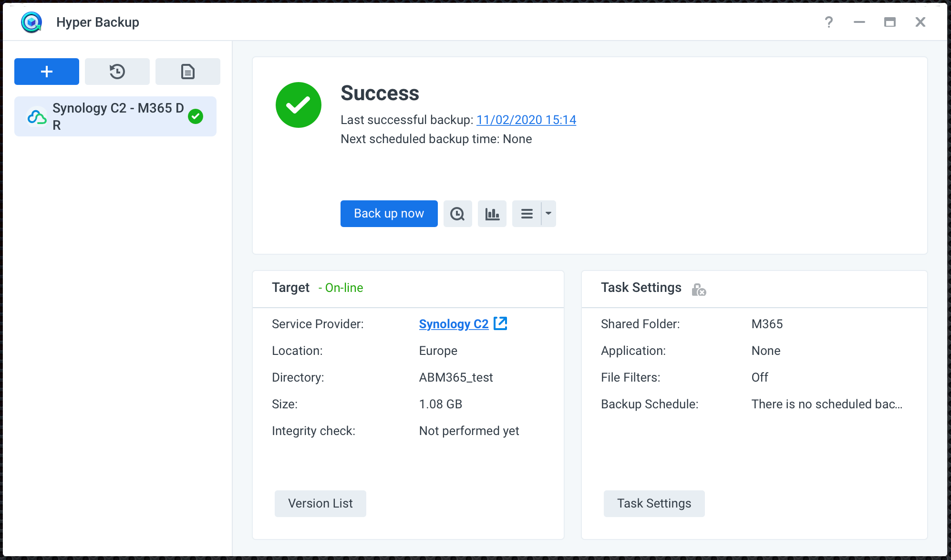Open the Task Settings button
Image resolution: width=951 pixels, height=560 pixels.
tap(654, 504)
